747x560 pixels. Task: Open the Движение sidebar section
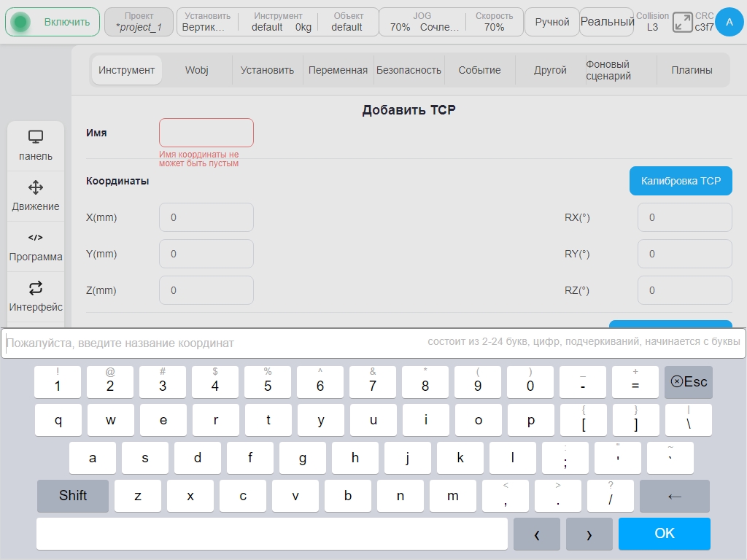pyautogui.click(x=36, y=195)
